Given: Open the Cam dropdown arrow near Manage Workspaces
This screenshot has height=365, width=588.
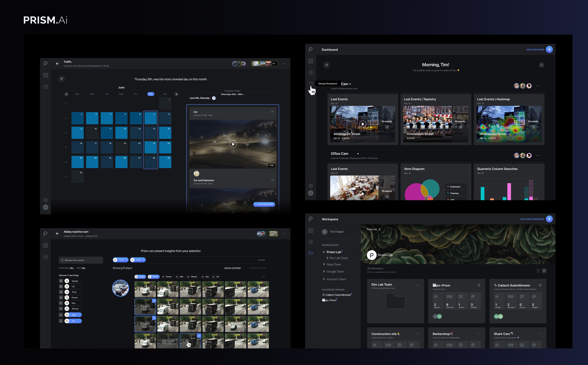Looking at the screenshot, I should click(x=350, y=84).
